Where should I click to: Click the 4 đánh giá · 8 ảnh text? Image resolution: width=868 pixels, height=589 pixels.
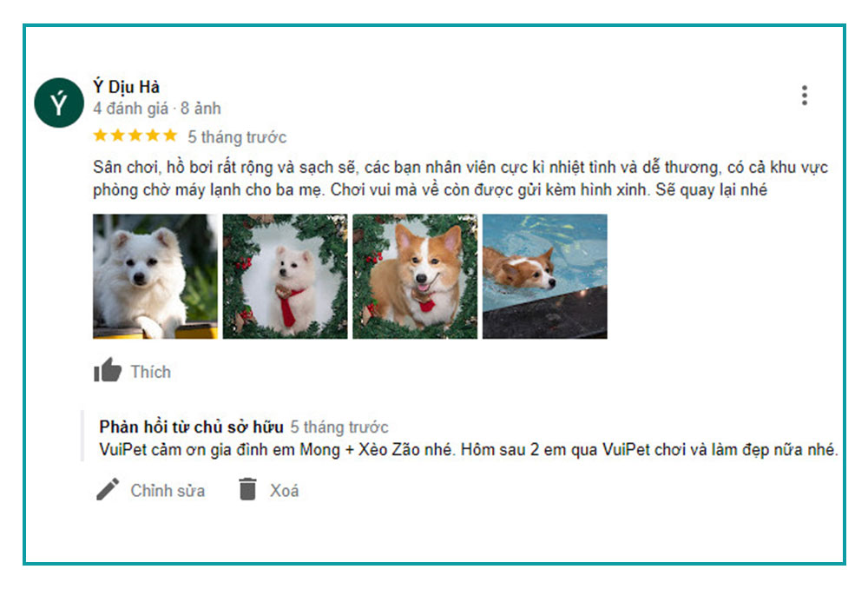(x=157, y=109)
